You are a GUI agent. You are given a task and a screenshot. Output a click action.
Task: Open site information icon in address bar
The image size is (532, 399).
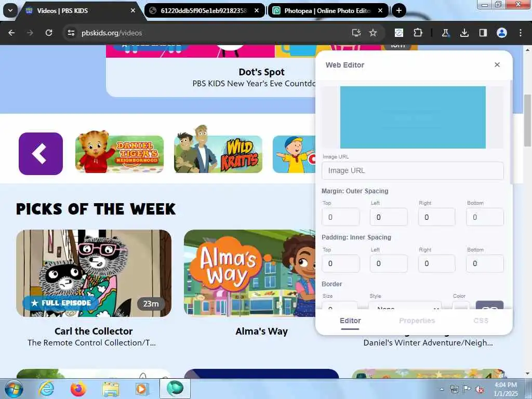coord(71,33)
